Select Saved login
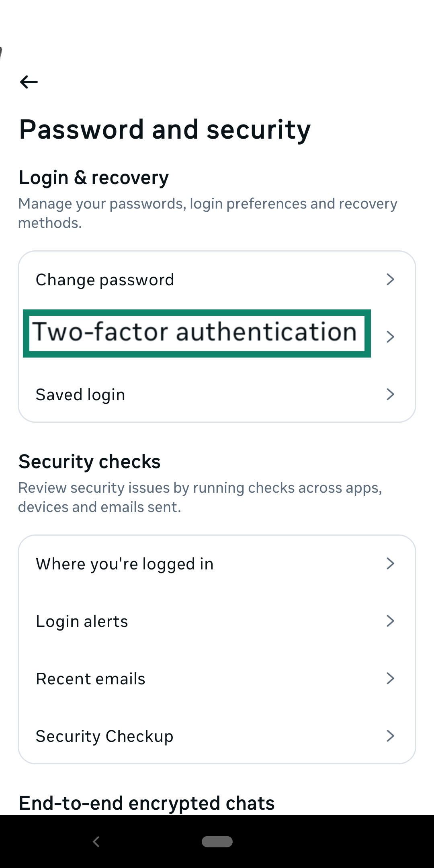The width and height of the screenshot is (434, 868). [80, 394]
